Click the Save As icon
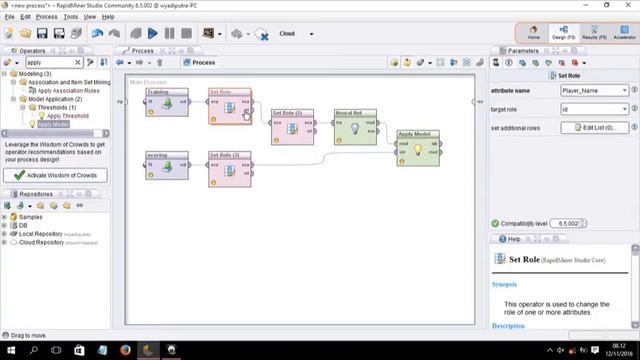 [x=59, y=33]
